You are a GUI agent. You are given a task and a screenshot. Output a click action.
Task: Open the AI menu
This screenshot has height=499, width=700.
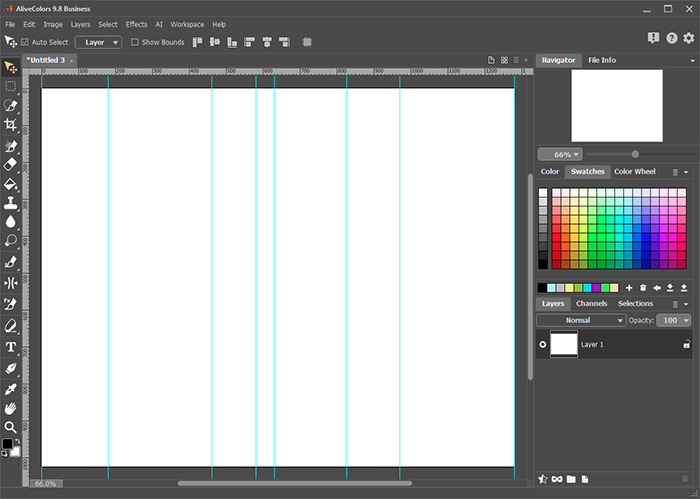coord(159,25)
